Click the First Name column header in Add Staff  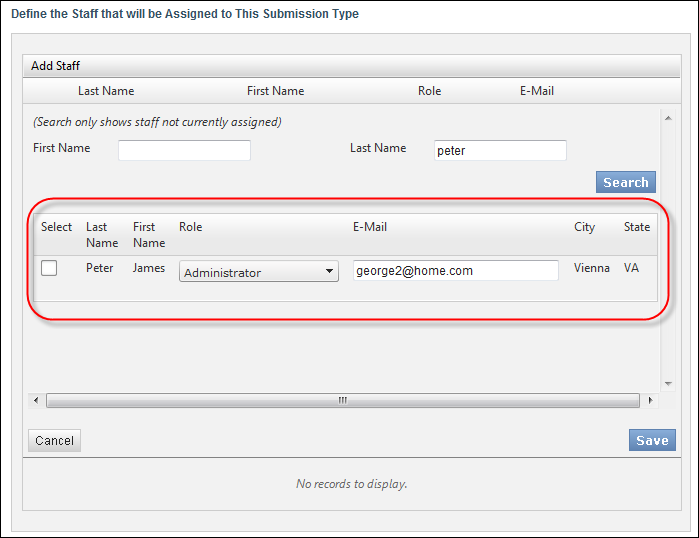point(275,91)
